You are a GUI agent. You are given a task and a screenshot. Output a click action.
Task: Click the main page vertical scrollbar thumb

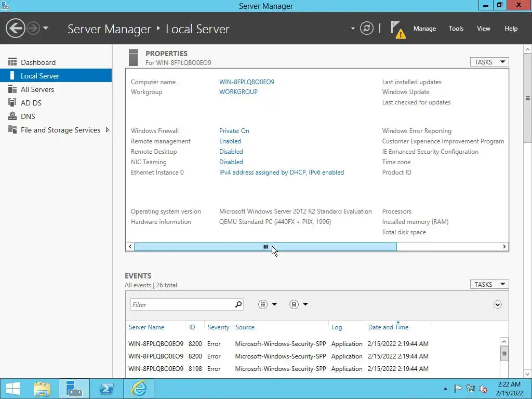pyautogui.click(x=528, y=98)
